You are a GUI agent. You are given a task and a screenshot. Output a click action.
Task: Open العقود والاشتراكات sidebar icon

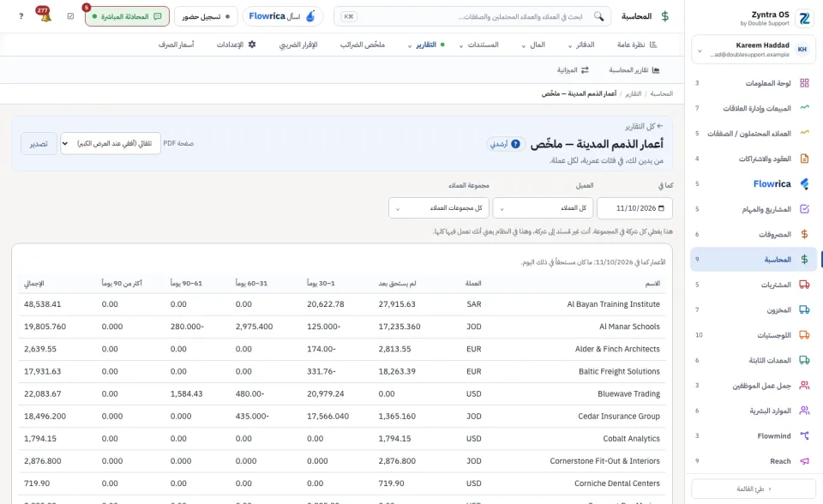pos(804,159)
